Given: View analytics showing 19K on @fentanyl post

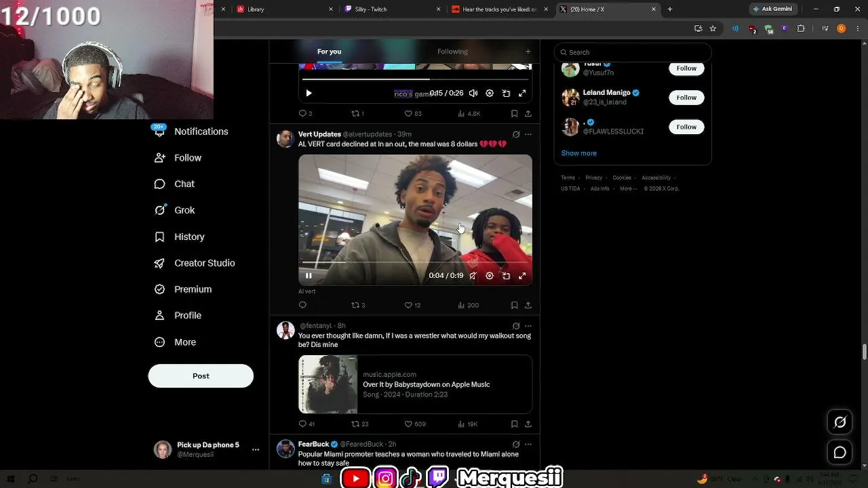Looking at the screenshot, I should [469, 424].
